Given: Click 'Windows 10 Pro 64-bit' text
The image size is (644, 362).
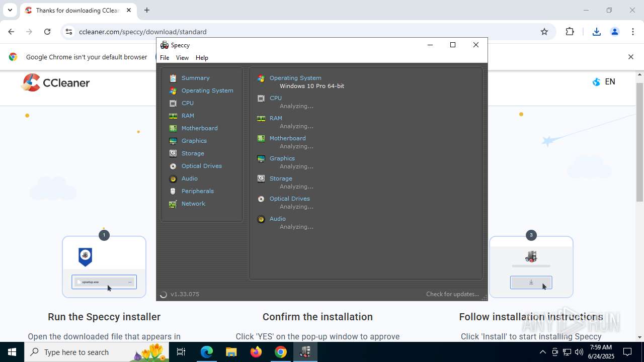Looking at the screenshot, I should click(312, 86).
